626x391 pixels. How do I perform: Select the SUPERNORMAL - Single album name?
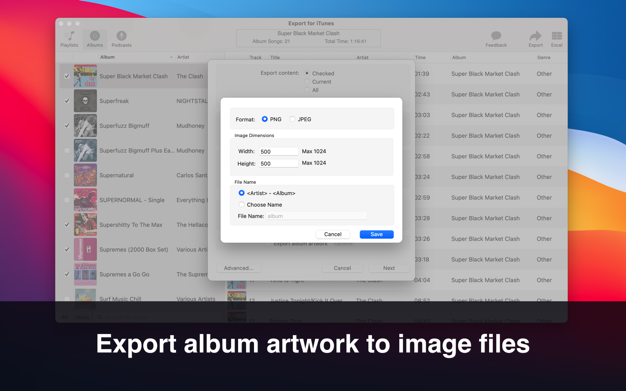pyautogui.click(x=132, y=200)
